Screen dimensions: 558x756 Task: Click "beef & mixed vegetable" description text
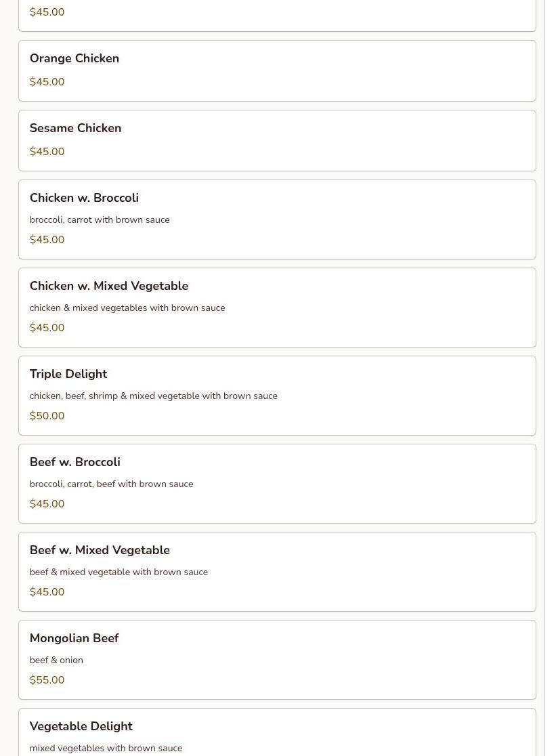[x=119, y=572]
